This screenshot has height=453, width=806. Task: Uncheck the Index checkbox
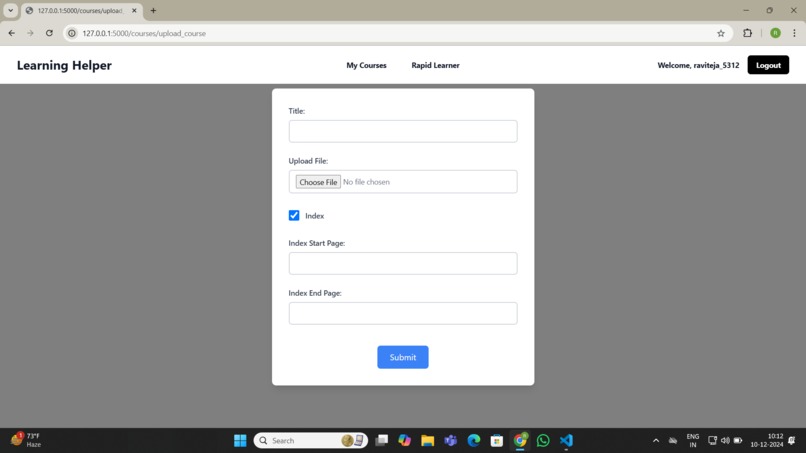tap(294, 215)
